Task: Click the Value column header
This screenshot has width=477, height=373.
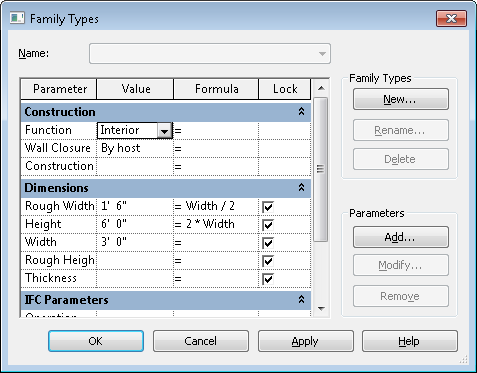Action: [135, 89]
